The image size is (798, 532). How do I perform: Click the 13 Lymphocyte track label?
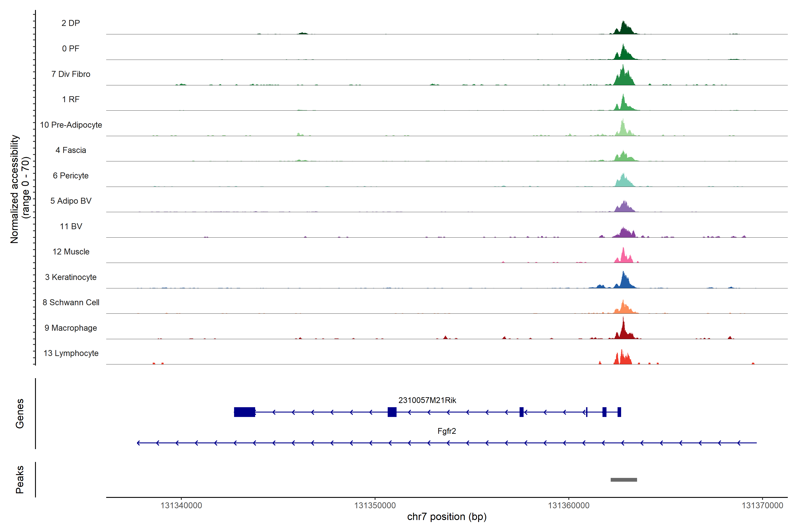(71, 353)
